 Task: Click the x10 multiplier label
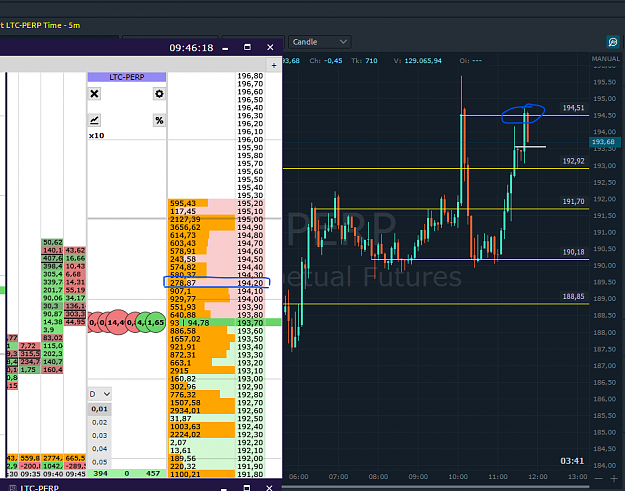click(96, 136)
